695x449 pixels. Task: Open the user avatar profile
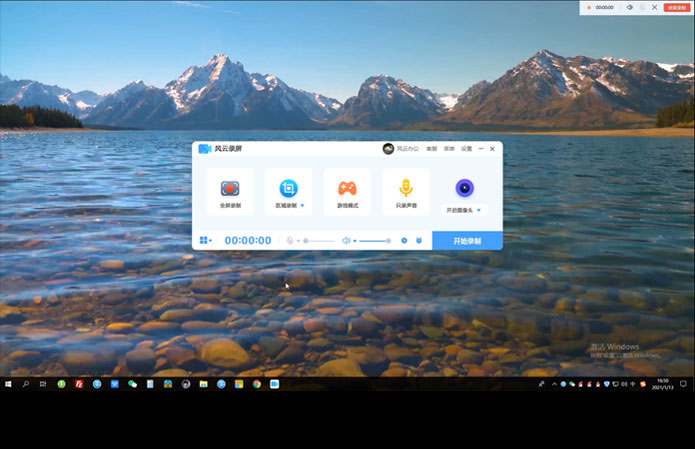(388, 149)
